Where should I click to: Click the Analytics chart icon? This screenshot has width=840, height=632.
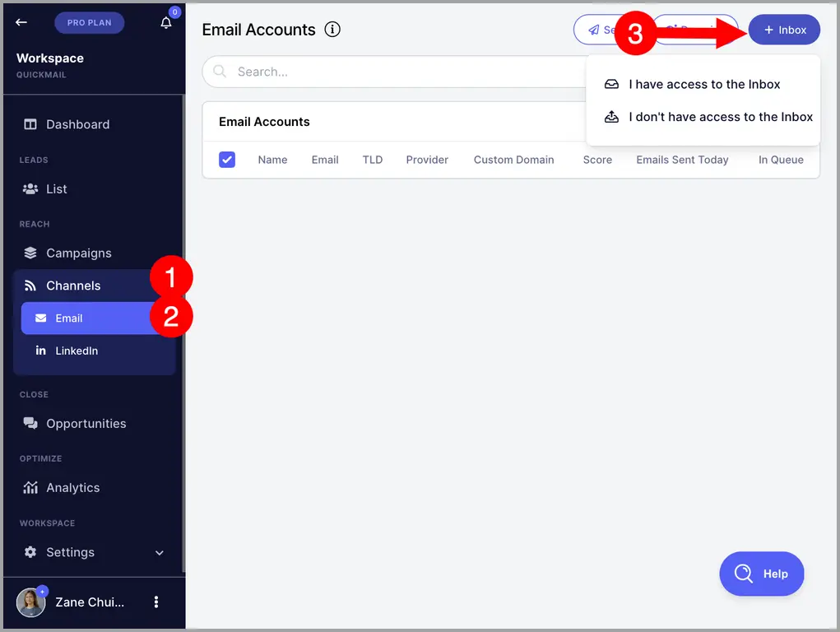pyautogui.click(x=30, y=487)
